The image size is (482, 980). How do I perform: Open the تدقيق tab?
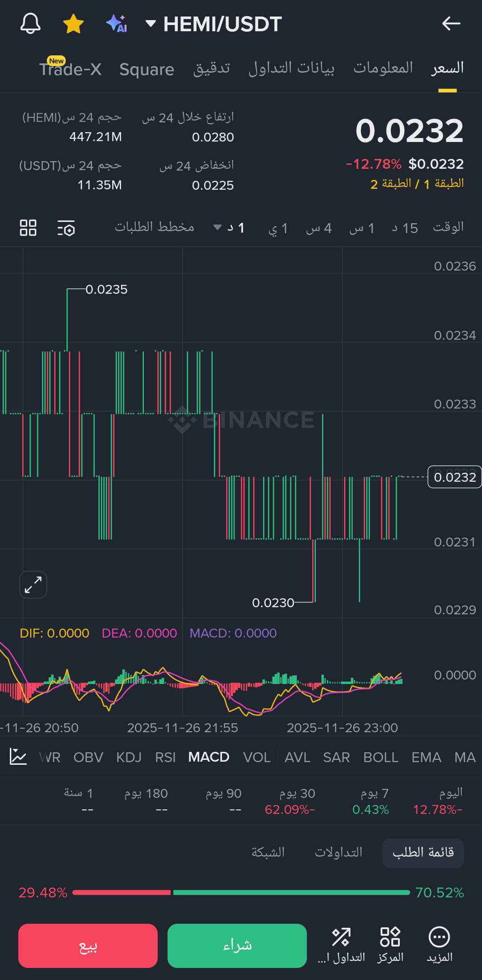pyautogui.click(x=211, y=69)
